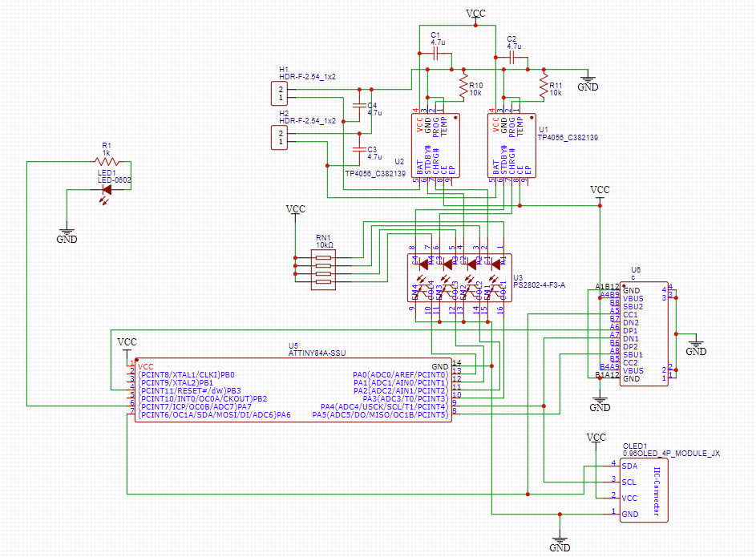Screen dimensions: 756x557
Task: Click the GND symbol below OLED1
Action: [x=561, y=541]
